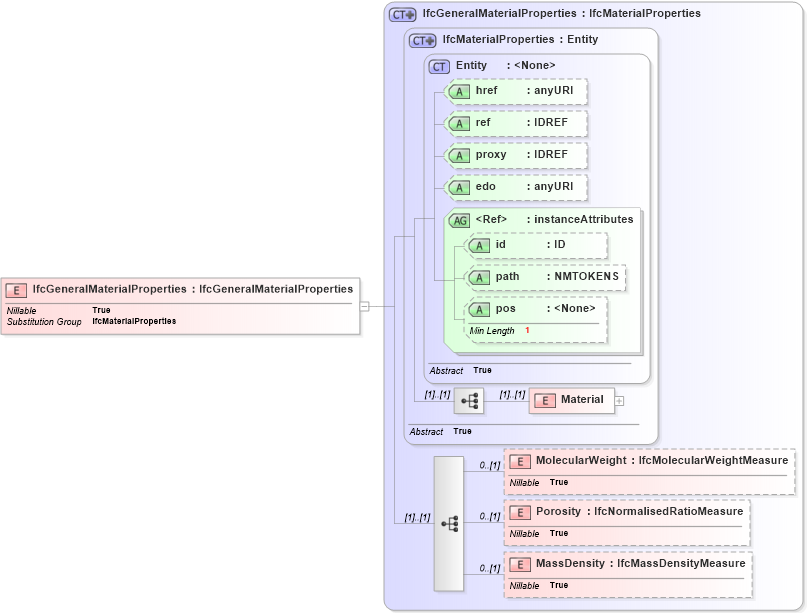Select the A icon beside proxy attribute
The height and width of the screenshot is (613, 807).
click(457, 155)
